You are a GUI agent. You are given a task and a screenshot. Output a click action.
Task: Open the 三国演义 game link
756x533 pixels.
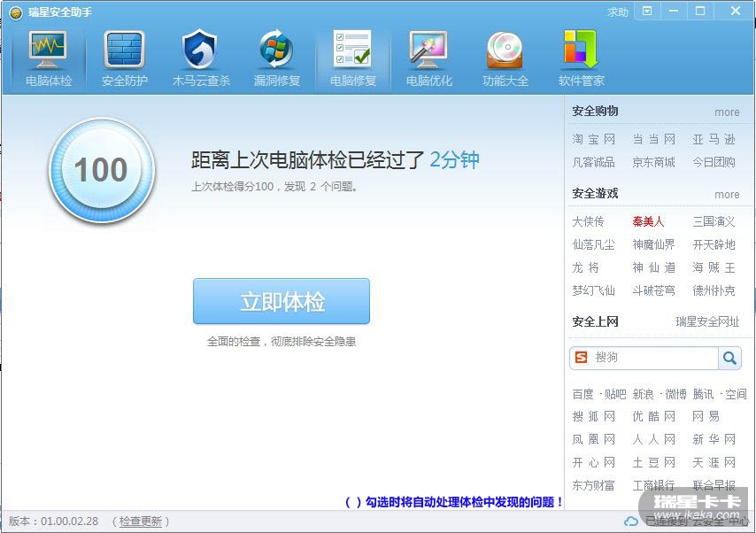[714, 222]
